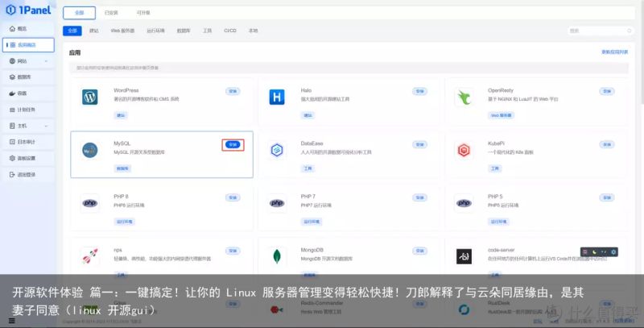Screen dimensions: 644x328
Task: Install PHP 8 with its 安装 button
Action: [x=233, y=197]
